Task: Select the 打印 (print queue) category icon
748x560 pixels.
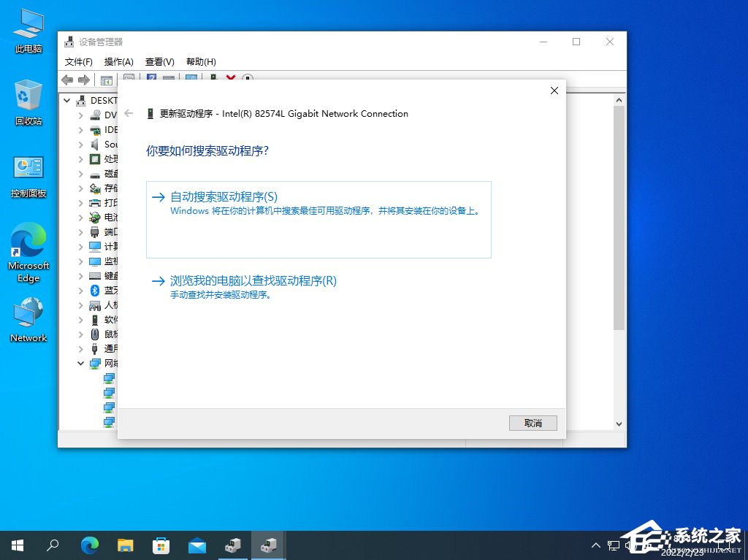Action: click(95, 202)
